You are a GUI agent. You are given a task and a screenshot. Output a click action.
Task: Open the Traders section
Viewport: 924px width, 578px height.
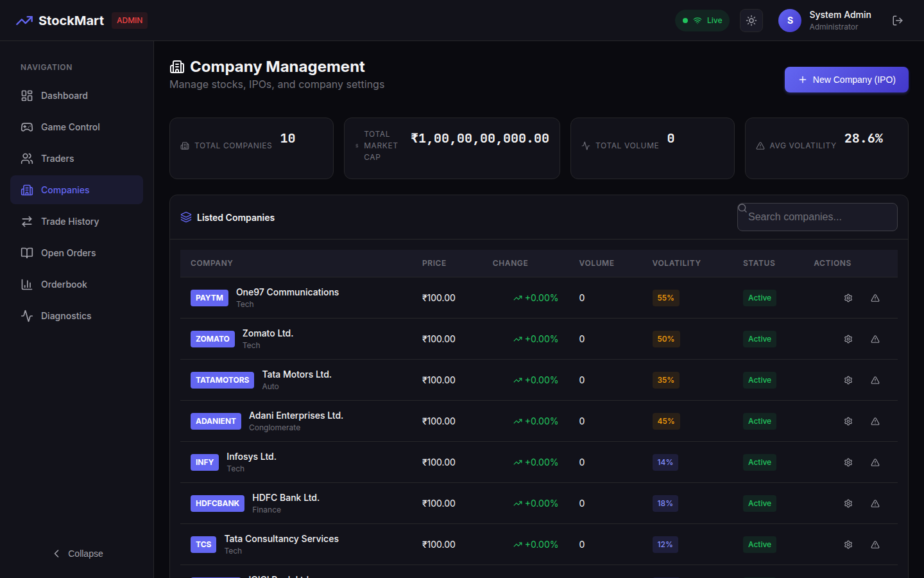77,159
